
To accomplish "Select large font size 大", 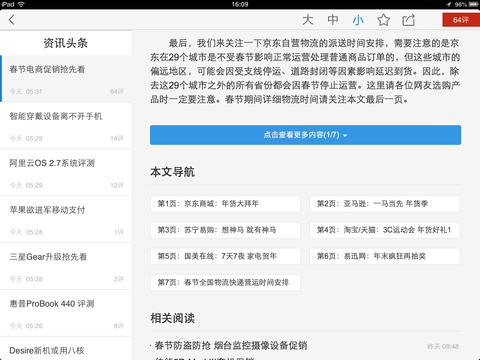I will click(x=308, y=20).
